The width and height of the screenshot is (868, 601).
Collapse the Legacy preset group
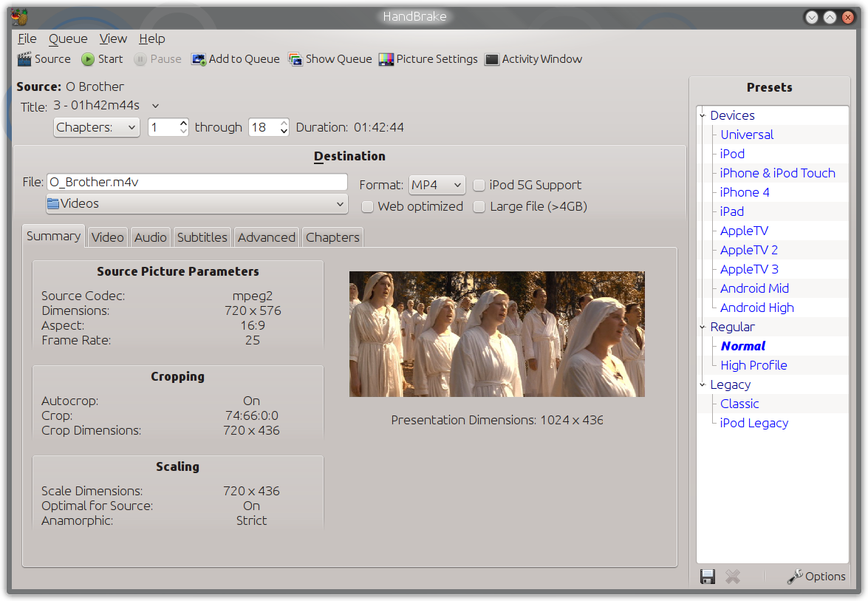coord(703,385)
